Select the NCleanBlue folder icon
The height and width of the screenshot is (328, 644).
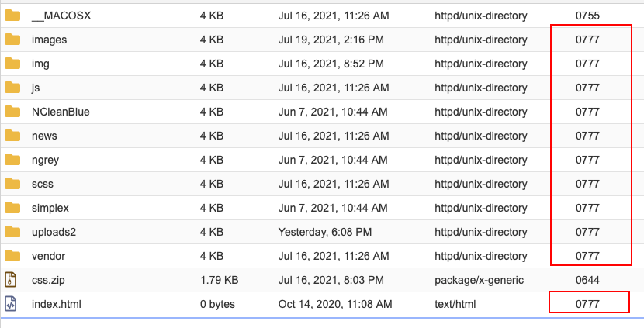[x=12, y=112]
